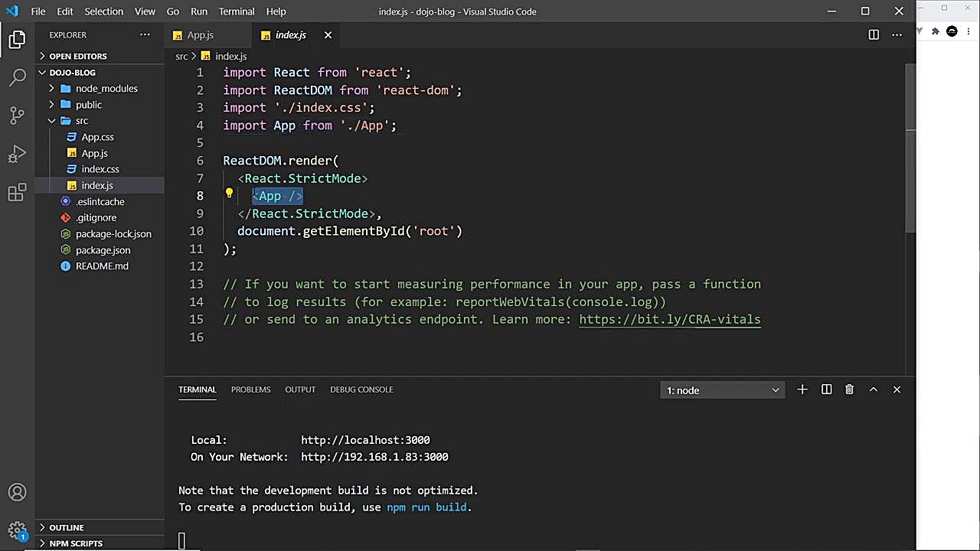Close the index.js editor tab
Image resolution: width=980 pixels, height=551 pixels.
point(328,35)
